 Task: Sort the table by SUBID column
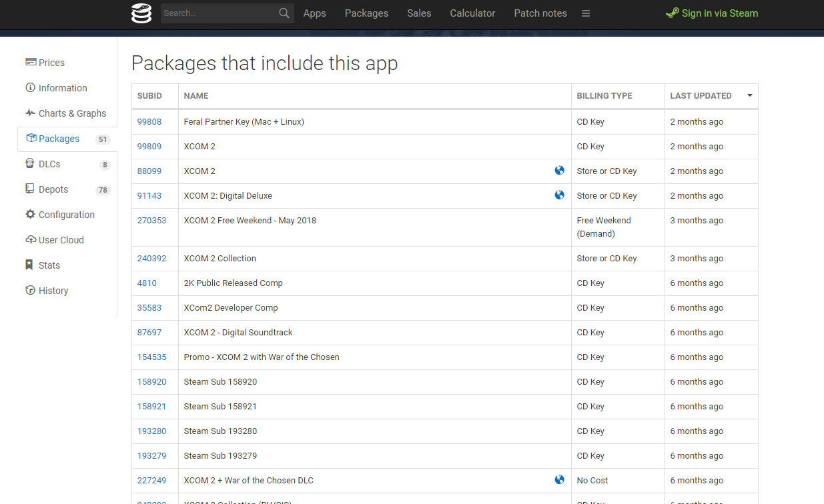[155, 96]
